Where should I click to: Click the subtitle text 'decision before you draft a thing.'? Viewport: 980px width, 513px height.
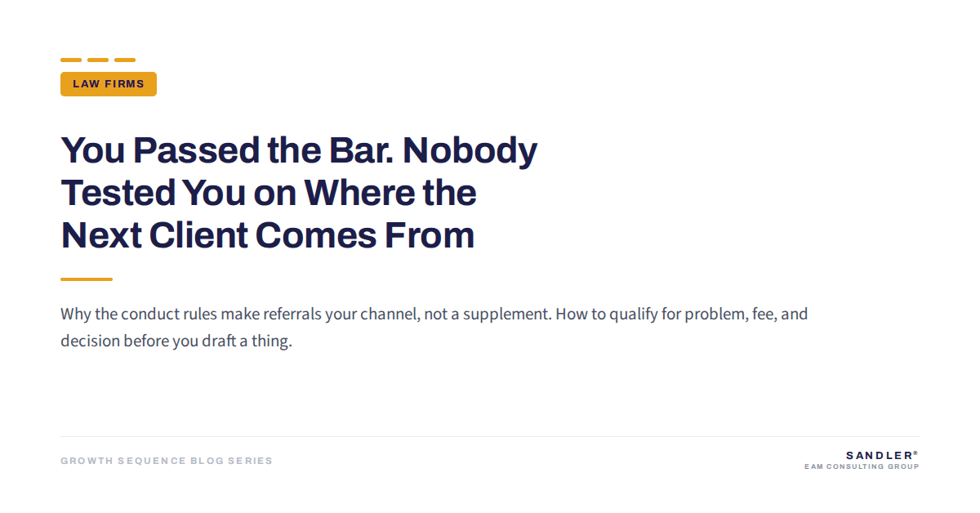click(x=176, y=341)
